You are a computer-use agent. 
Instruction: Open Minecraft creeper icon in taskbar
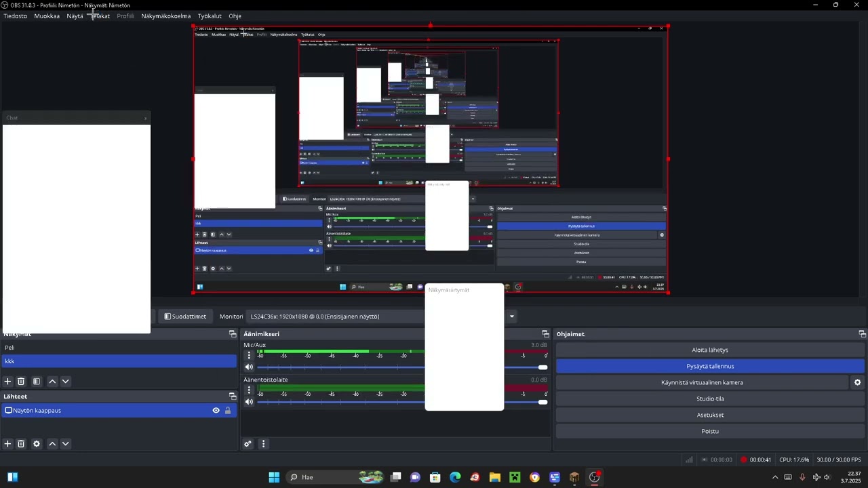(515, 477)
